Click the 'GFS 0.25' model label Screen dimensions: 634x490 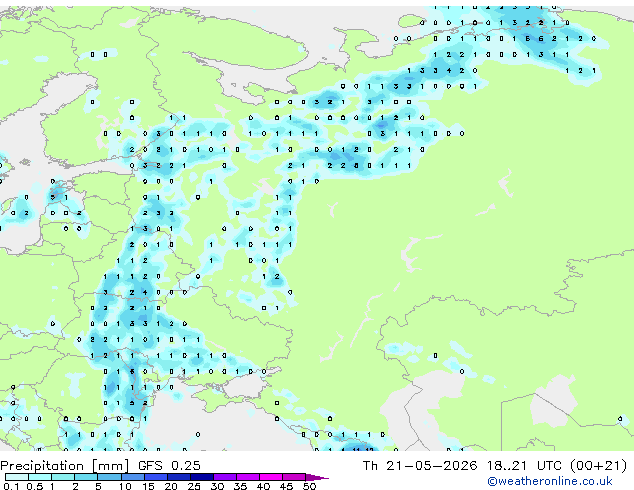169,466
